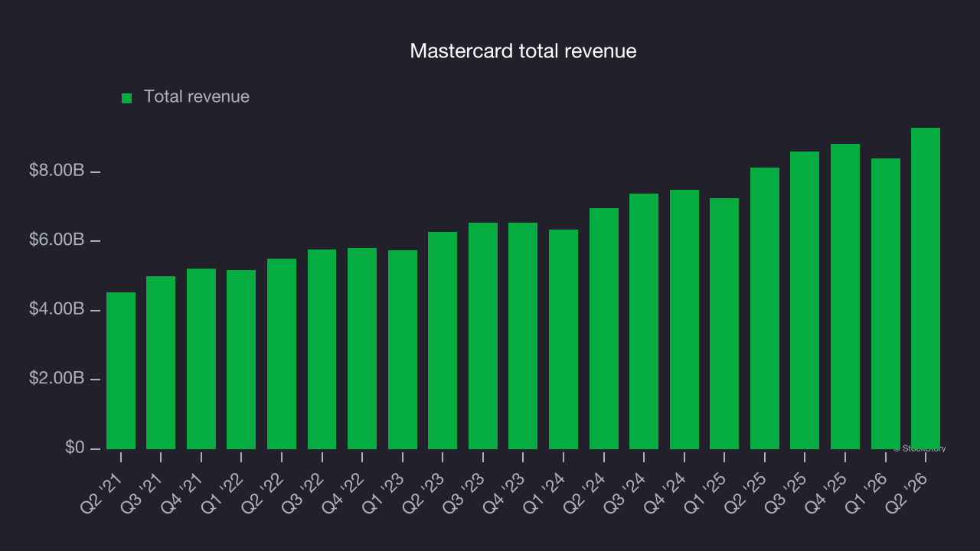Click the Q1 '24 revenue bar
This screenshot has width=980, height=551.
tap(563, 339)
